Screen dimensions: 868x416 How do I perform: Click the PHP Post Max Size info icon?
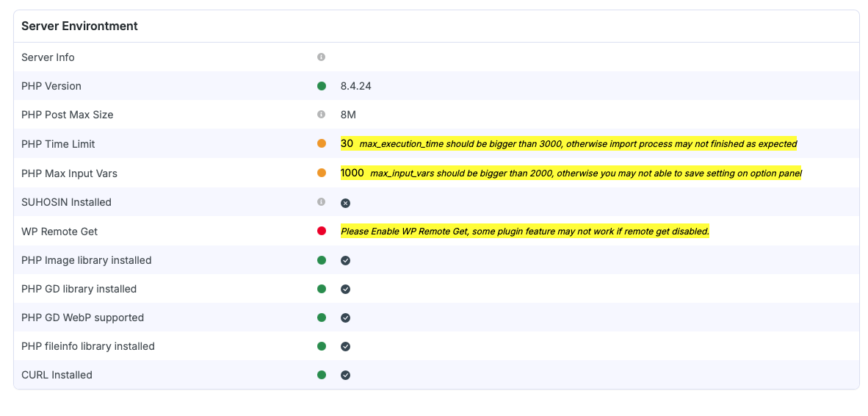[321, 115]
